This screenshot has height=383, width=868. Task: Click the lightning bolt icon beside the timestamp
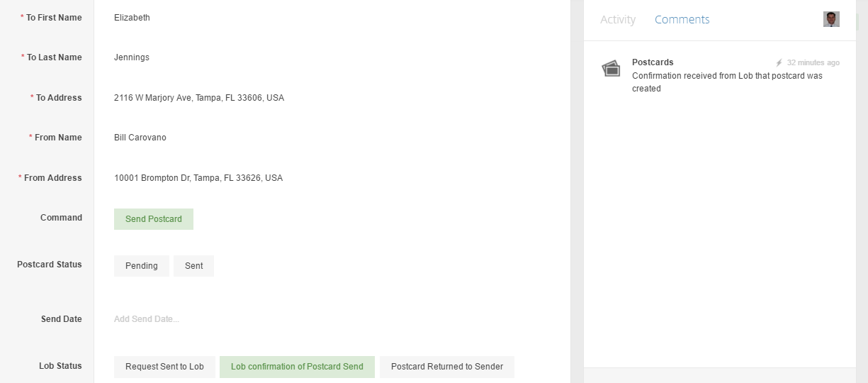coord(779,62)
